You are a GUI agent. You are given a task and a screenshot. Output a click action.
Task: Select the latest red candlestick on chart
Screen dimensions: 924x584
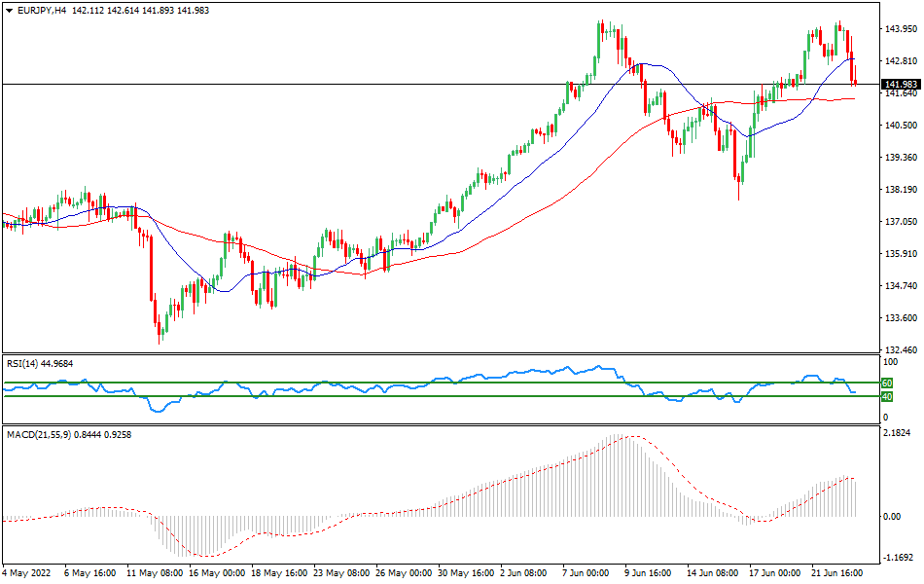855,74
